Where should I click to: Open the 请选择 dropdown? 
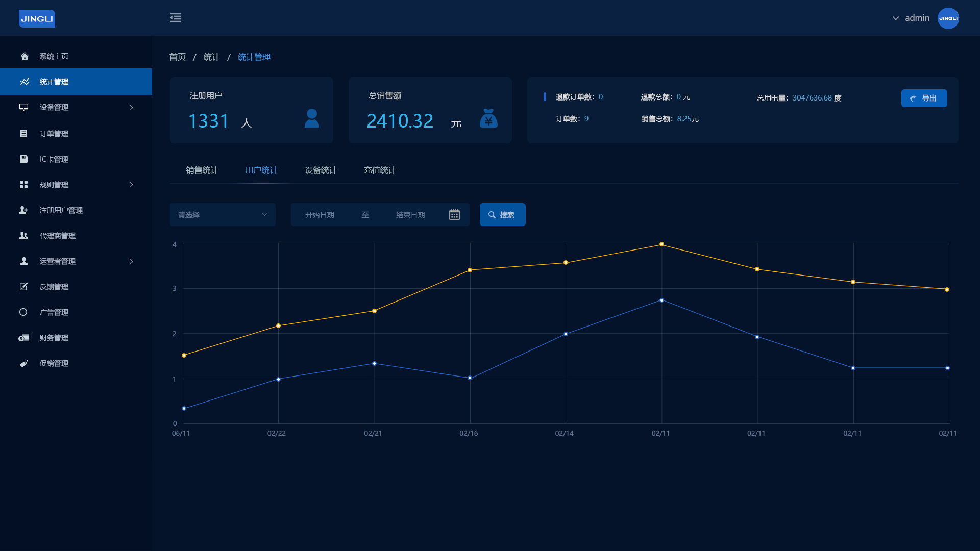point(223,215)
